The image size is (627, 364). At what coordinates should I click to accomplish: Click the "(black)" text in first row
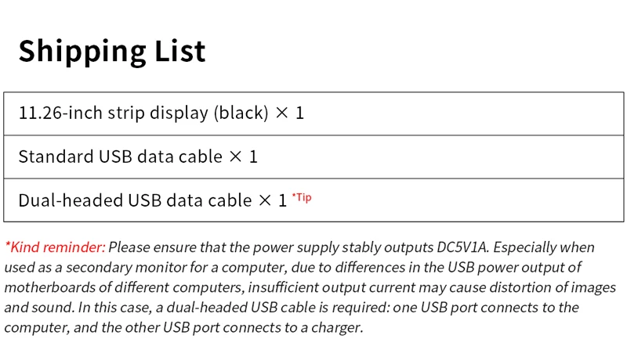pos(241,114)
